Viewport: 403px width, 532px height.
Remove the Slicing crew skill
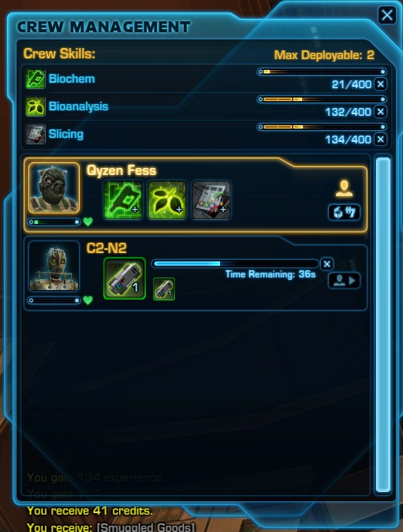point(381,139)
